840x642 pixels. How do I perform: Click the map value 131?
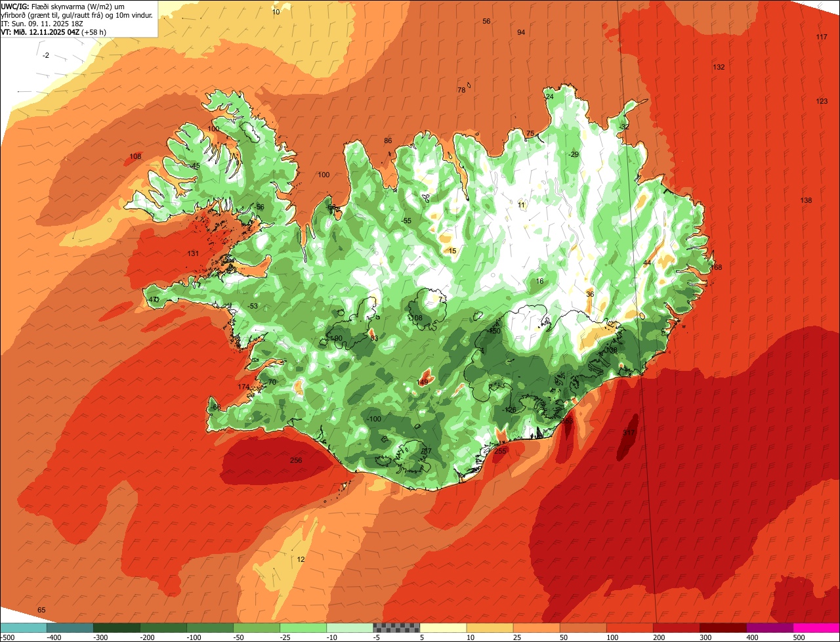coord(193,253)
